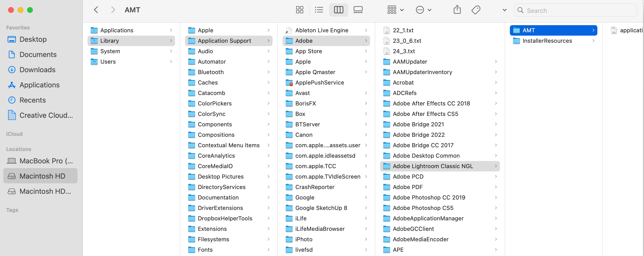Go forward with the forward arrow
Image resolution: width=644 pixels, height=256 pixels.
coord(113,10)
